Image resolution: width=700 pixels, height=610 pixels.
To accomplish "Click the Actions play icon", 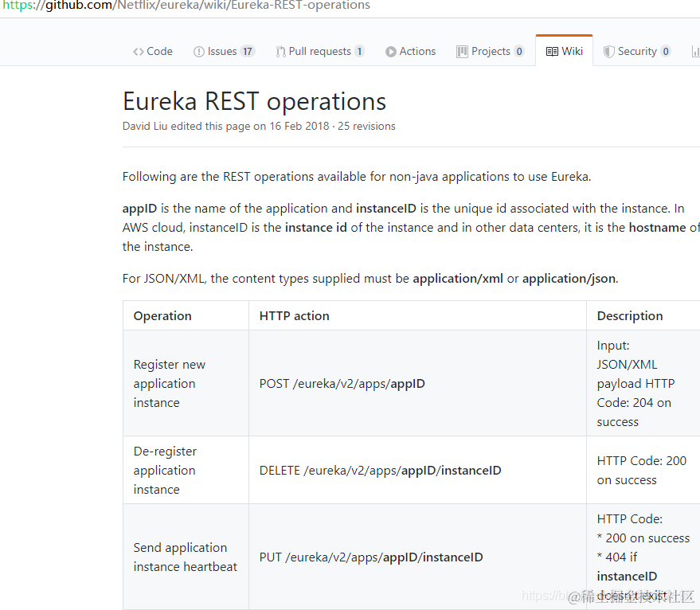I will coord(391,52).
